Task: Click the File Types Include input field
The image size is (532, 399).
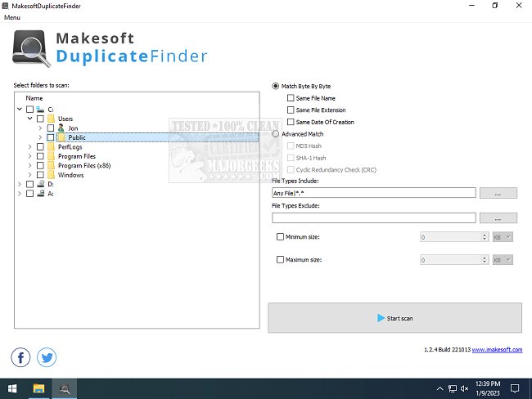Action: [x=373, y=193]
